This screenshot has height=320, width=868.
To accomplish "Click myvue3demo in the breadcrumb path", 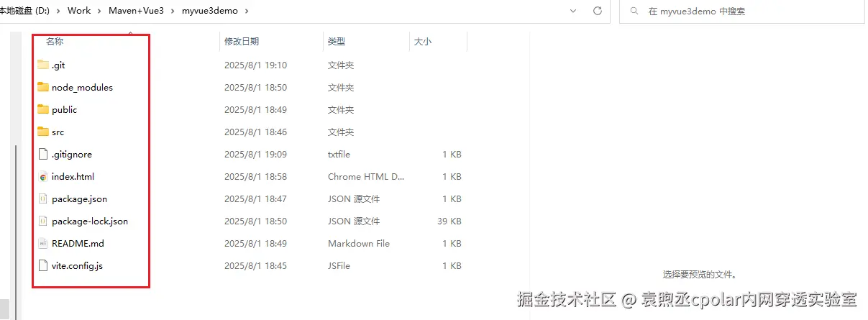I will 210,11.
